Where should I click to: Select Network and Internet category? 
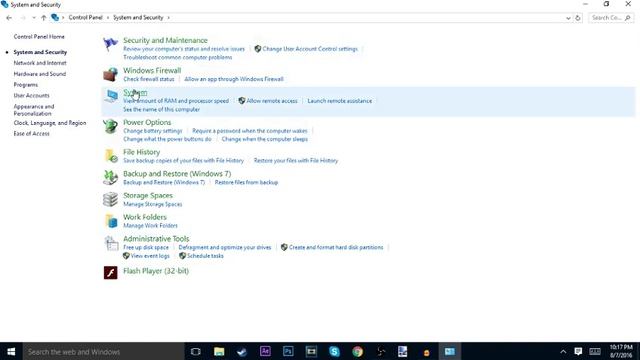click(x=40, y=63)
